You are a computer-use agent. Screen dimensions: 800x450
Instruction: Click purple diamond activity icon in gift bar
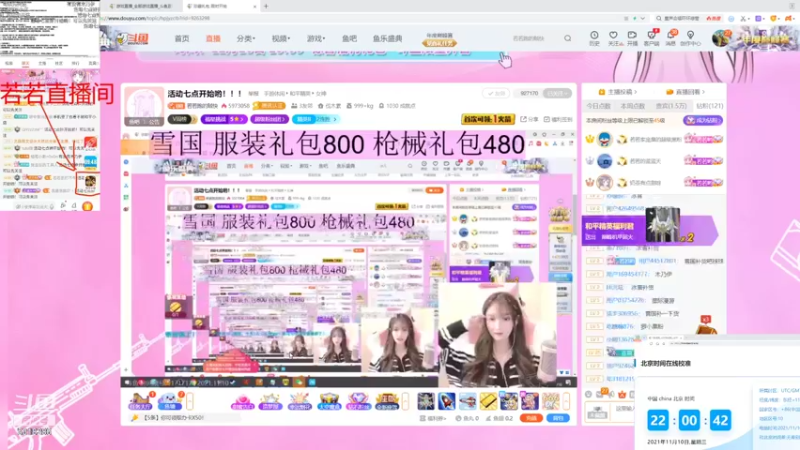[x=358, y=402]
